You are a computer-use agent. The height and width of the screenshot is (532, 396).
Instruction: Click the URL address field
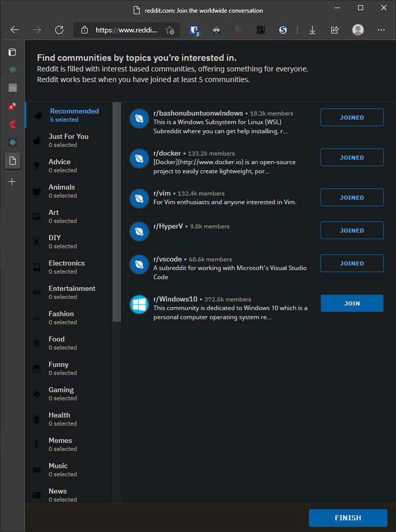click(127, 30)
